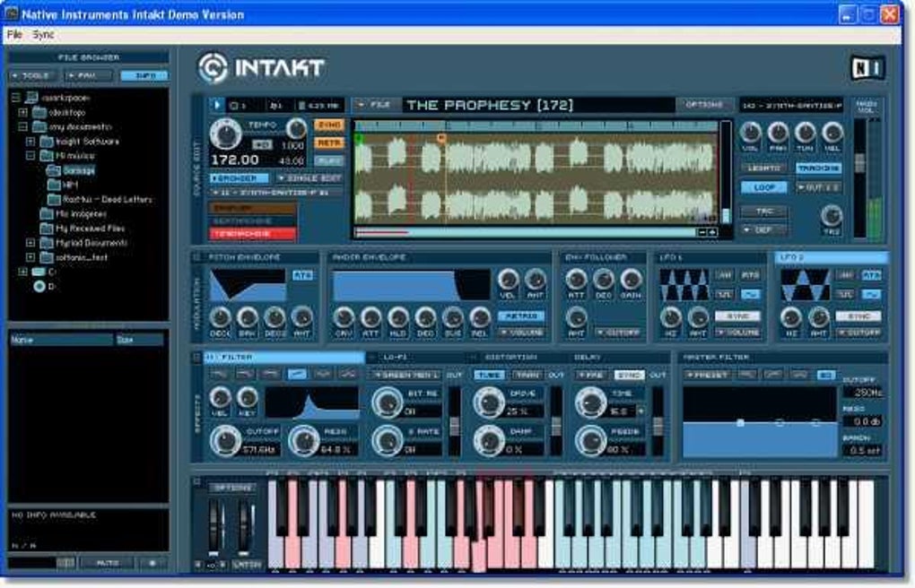
Task: Click the waveform horizontal scrollbar
Action: (x=527, y=233)
